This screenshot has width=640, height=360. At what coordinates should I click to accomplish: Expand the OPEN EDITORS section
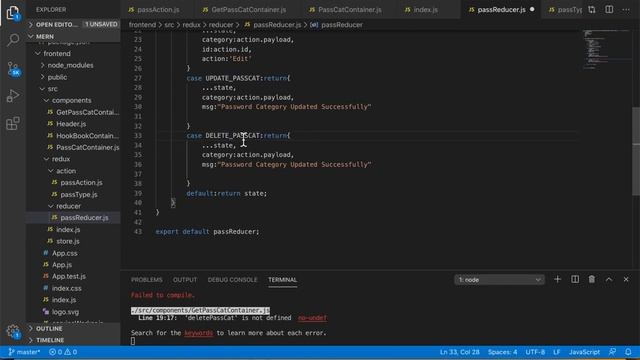73,24
